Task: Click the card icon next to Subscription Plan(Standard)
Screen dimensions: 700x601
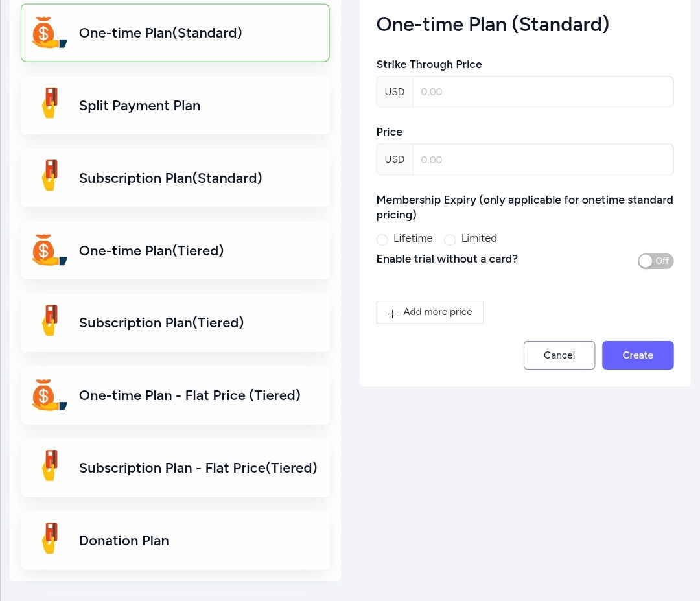Action: click(49, 175)
